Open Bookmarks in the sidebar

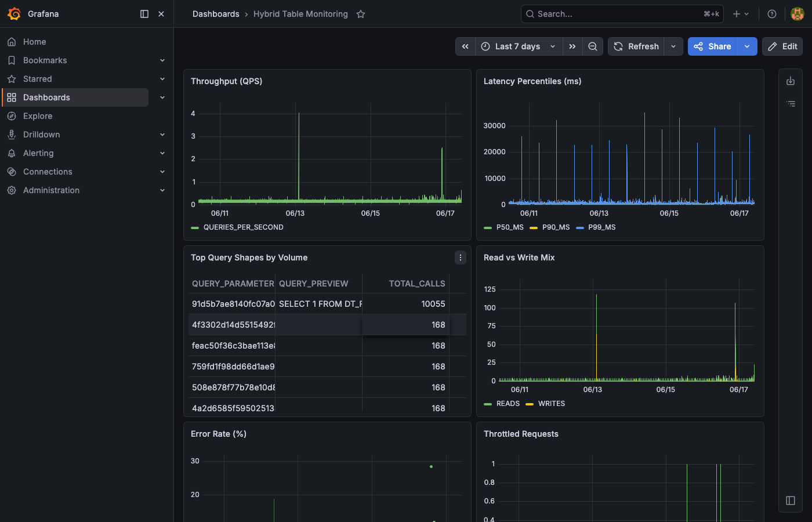(45, 60)
